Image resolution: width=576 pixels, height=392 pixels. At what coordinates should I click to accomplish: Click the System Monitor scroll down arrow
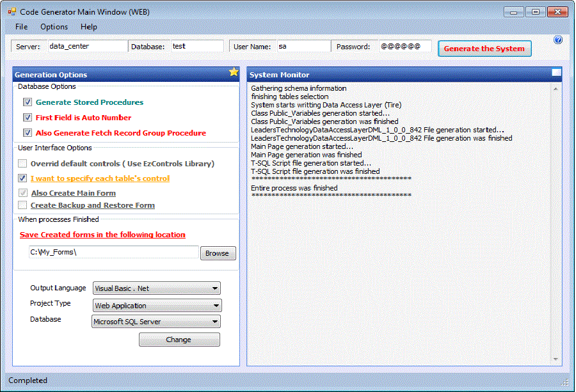point(556,359)
